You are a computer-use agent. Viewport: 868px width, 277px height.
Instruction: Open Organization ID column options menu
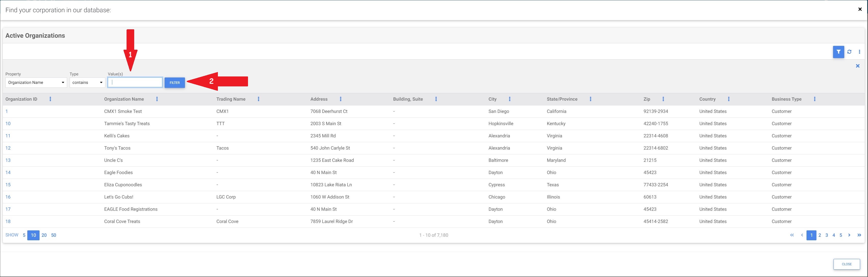pyautogui.click(x=50, y=99)
